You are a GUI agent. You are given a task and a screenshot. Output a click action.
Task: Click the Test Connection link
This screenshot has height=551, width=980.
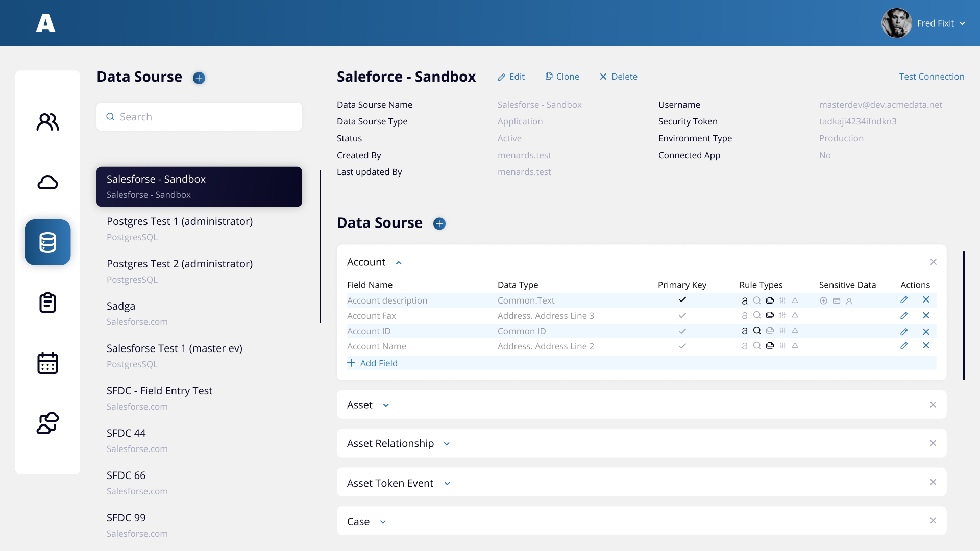pos(932,77)
